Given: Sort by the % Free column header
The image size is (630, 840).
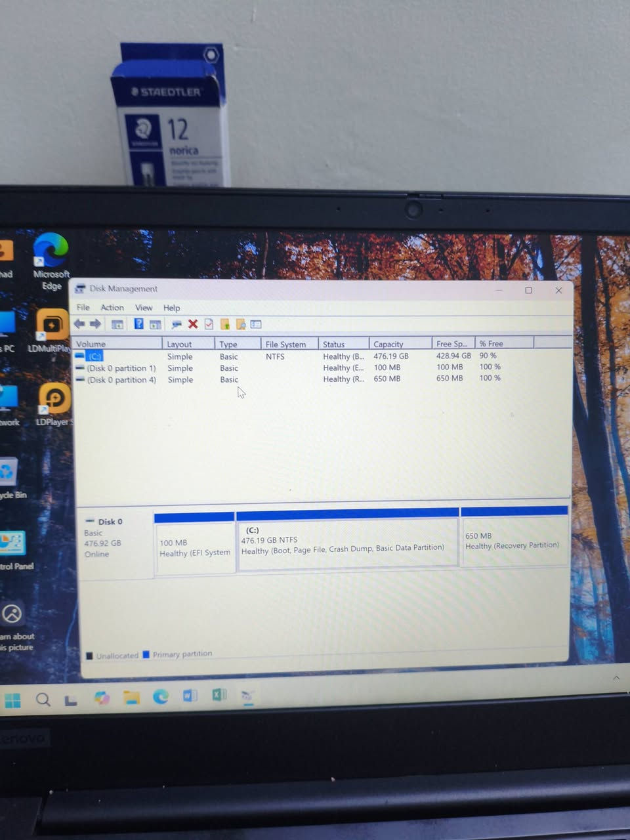Looking at the screenshot, I should click(505, 343).
